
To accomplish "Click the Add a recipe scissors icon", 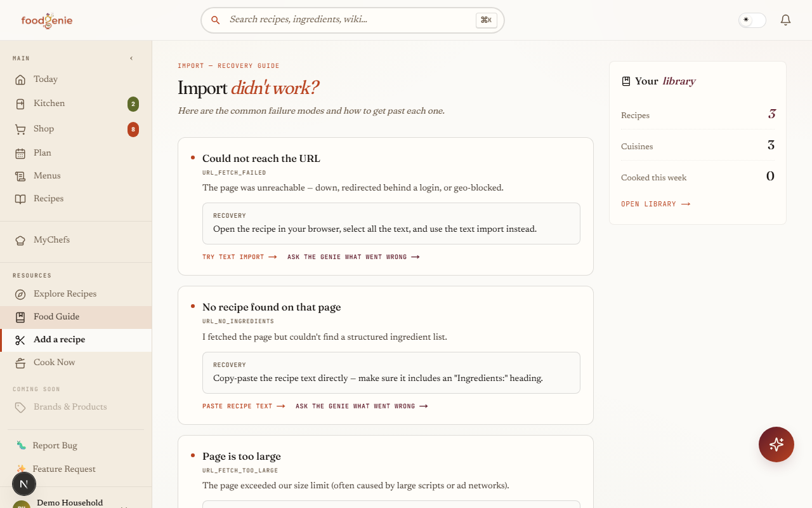I will click(x=20, y=340).
